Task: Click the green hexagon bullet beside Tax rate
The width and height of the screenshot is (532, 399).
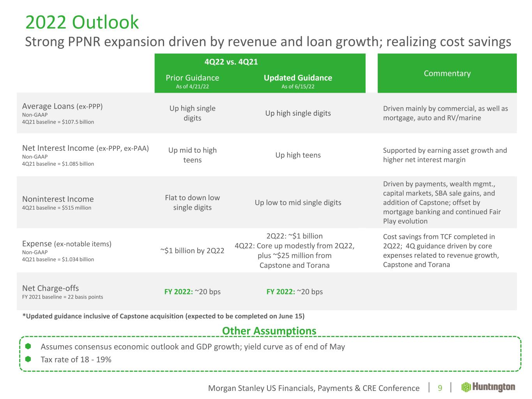Action: click(28, 359)
